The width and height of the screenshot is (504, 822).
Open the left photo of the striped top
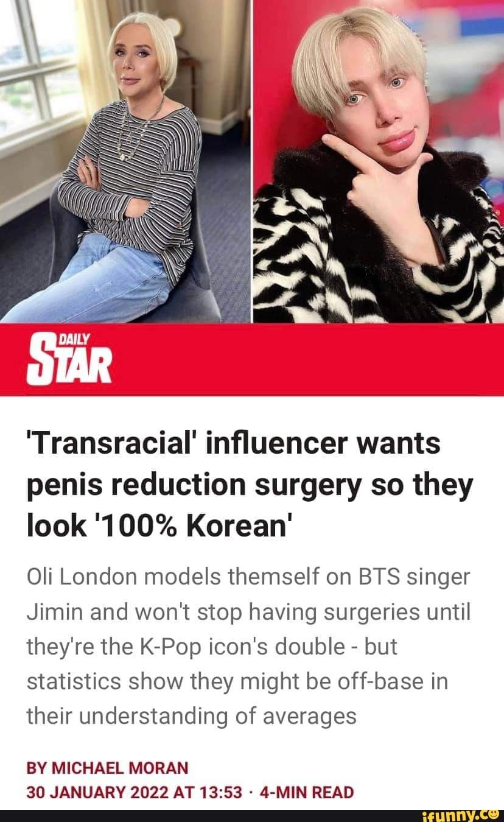(125, 161)
